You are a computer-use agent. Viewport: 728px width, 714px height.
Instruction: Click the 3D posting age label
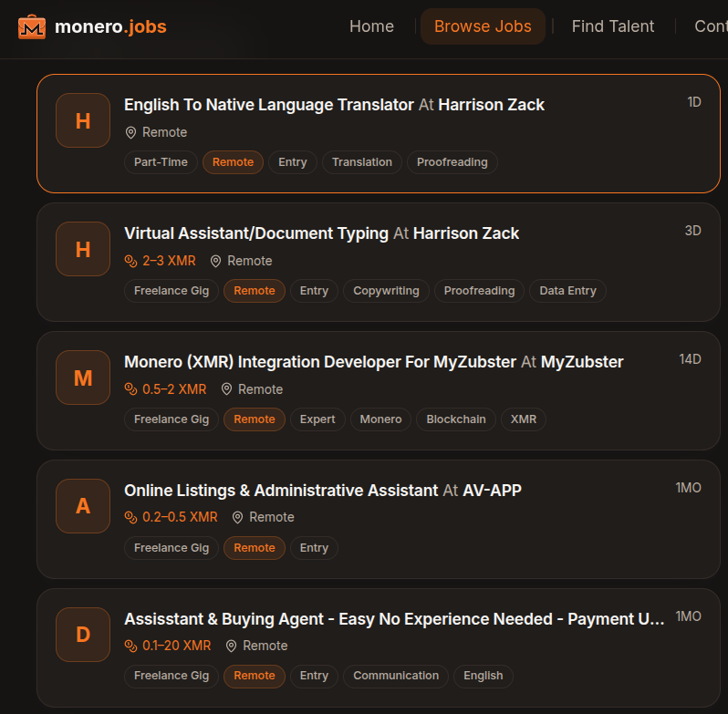693,231
